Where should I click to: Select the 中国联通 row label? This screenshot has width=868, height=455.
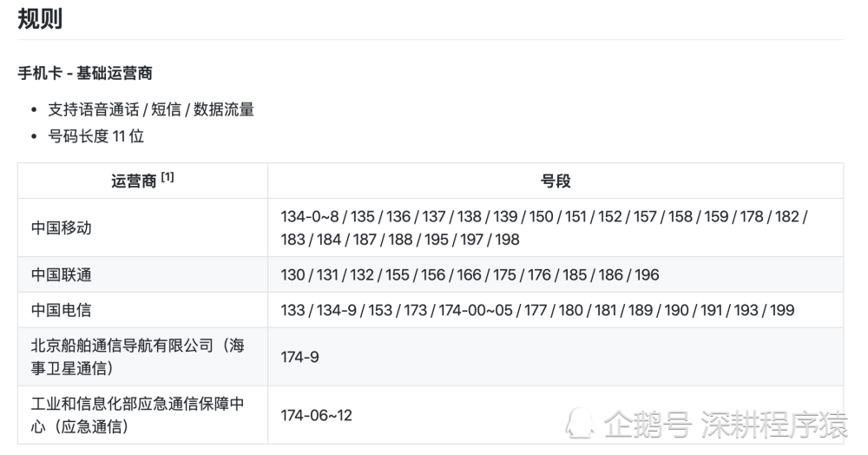click(x=61, y=274)
